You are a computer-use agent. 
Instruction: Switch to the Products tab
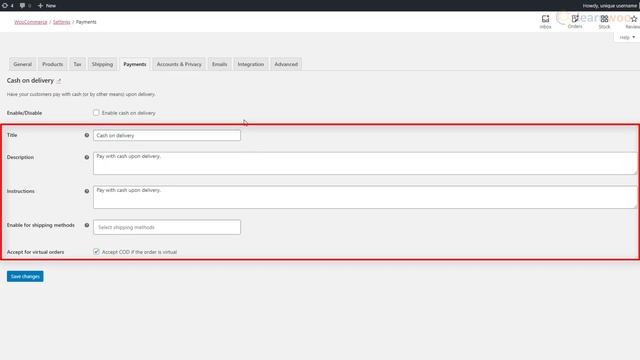coord(53,64)
